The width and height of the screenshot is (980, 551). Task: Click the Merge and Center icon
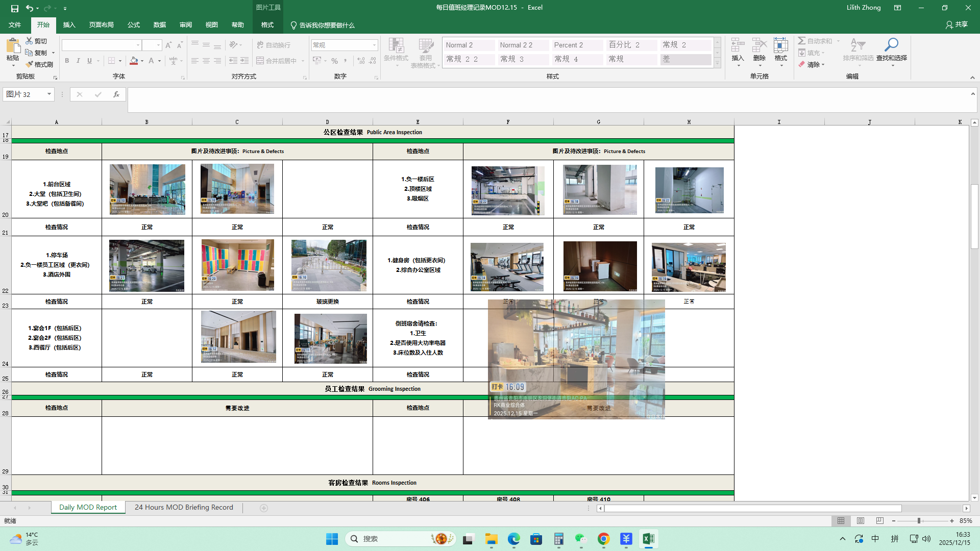(x=260, y=61)
